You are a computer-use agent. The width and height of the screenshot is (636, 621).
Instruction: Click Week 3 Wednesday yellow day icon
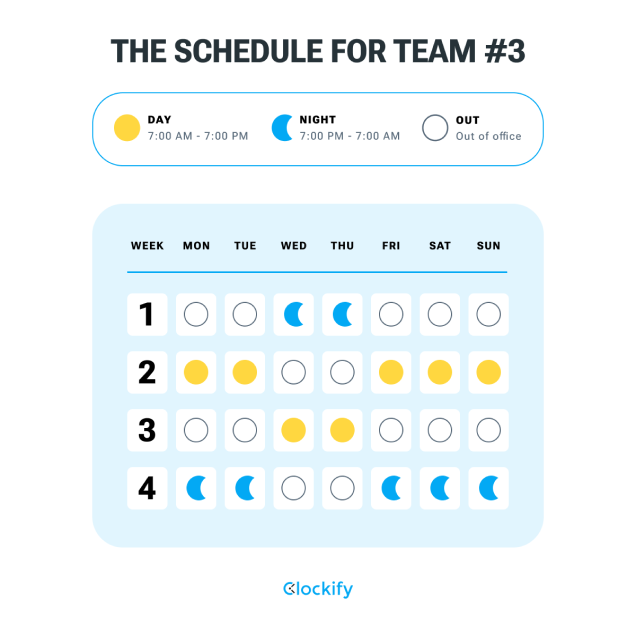pos(294,430)
